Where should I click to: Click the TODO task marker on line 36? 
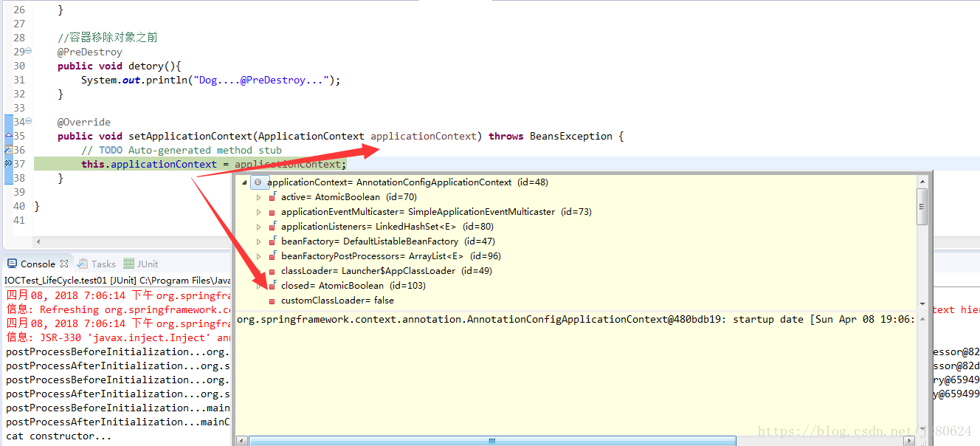[x=8, y=151]
